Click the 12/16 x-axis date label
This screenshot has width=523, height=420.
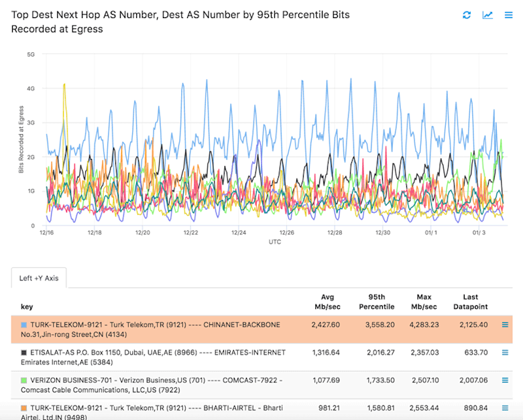[46, 232]
